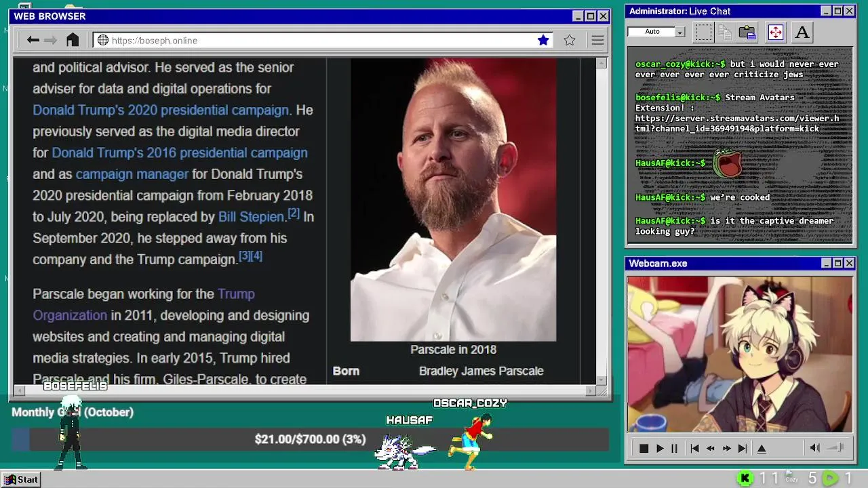
Task: Open Donald Trump's 2016 presidential campaign link
Action: (180, 152)
